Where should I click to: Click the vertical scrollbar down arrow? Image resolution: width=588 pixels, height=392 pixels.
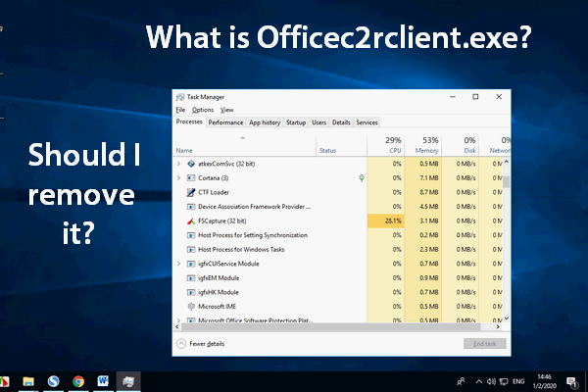tap(507, 318)
